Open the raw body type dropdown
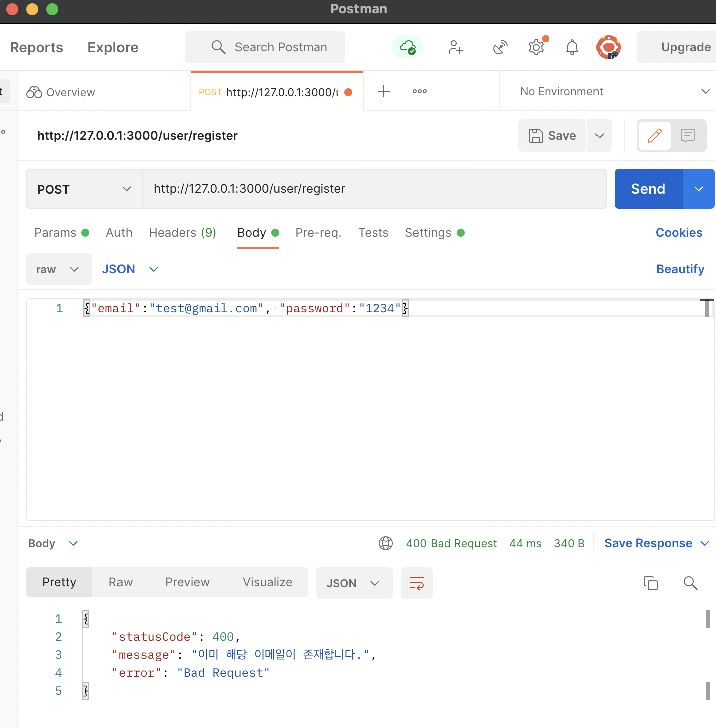 tap(59, 269)
